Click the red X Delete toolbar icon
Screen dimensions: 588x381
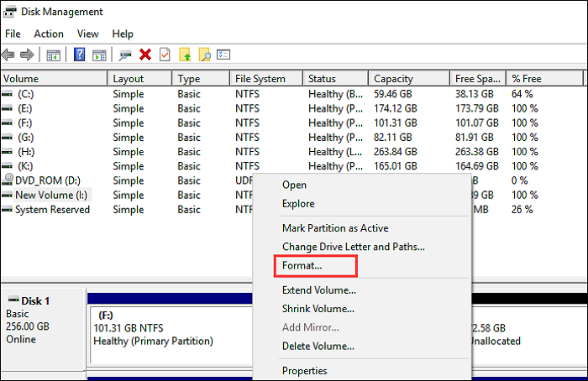click(x=145, y=55)
